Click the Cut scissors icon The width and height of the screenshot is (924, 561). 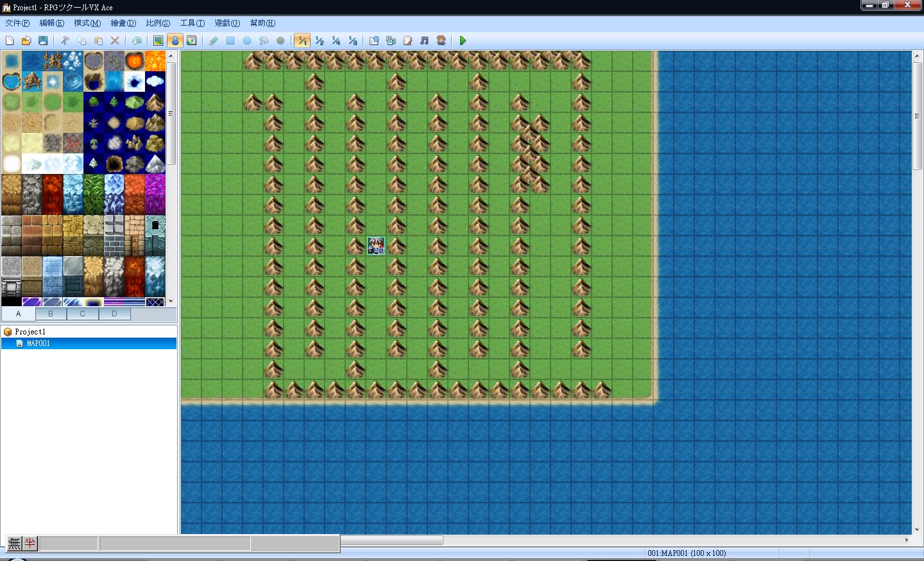65,40
